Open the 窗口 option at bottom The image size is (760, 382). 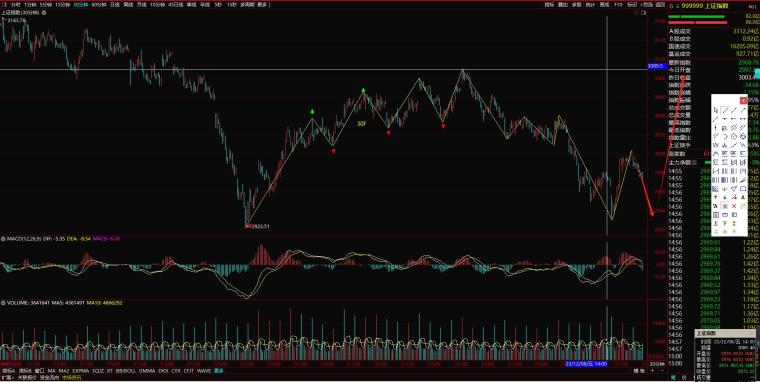(39, 371)
